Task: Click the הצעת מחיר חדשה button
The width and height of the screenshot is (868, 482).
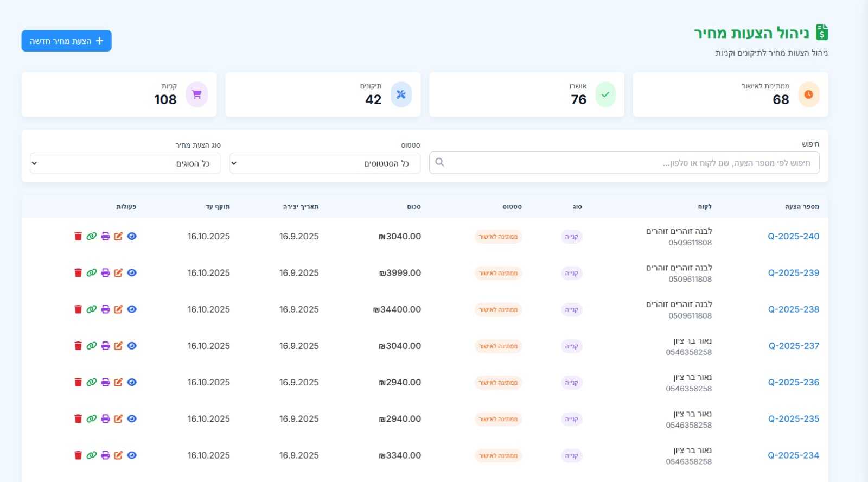Action: coord(66,41)
